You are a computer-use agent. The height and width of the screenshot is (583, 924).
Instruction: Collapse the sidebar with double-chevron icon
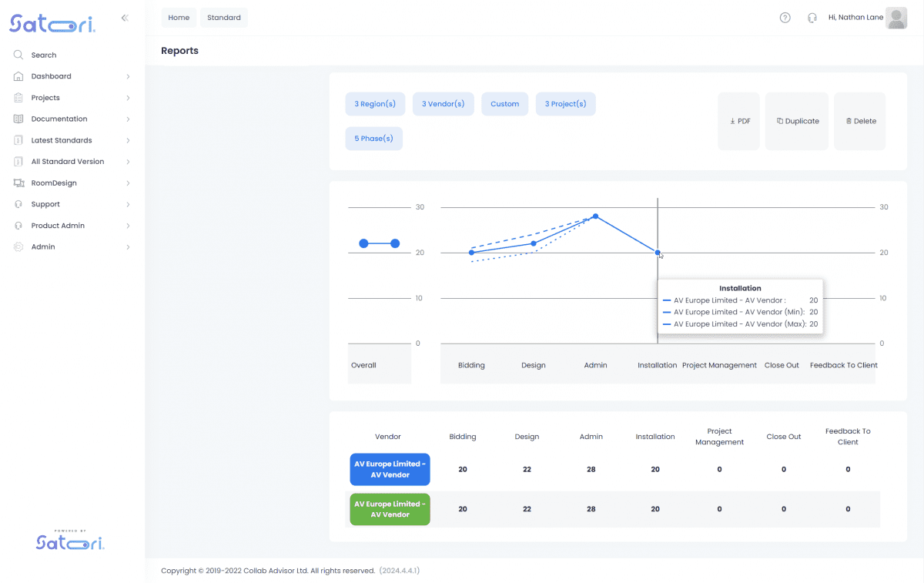pyautogui.click(x=125, y=18)
